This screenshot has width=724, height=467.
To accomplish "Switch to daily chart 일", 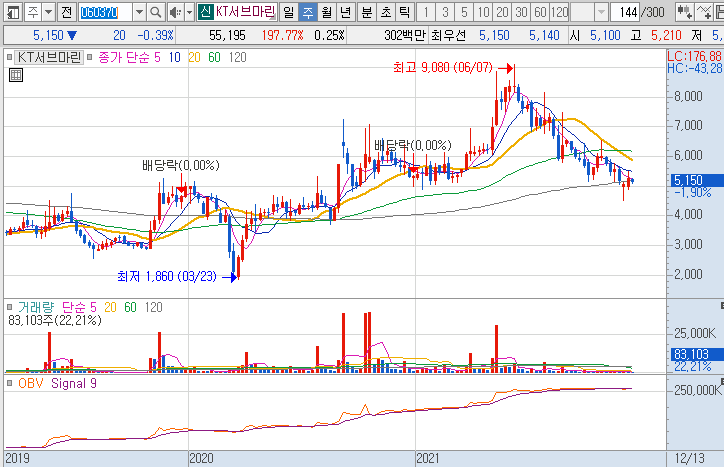I will 289,12.
